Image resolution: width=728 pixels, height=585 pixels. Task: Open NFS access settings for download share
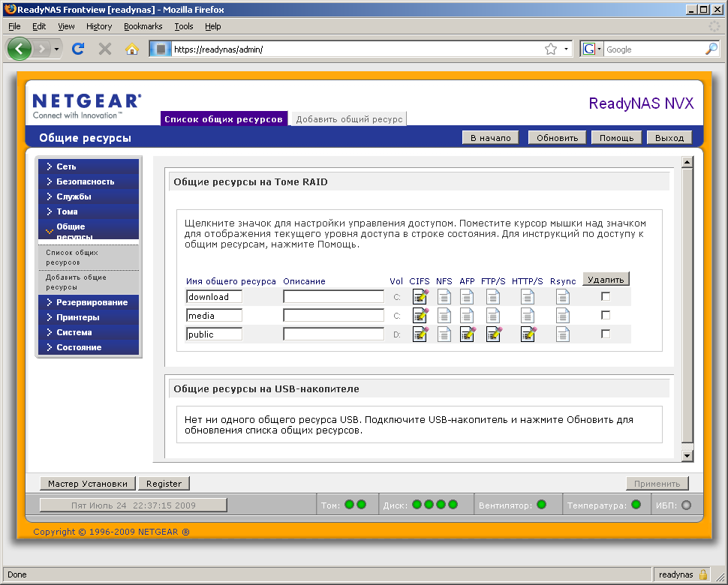[444, 297]
